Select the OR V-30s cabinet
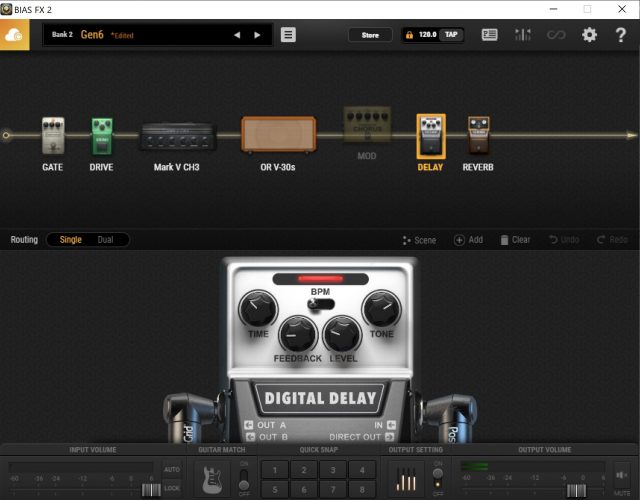 click(x=278, y=134)
